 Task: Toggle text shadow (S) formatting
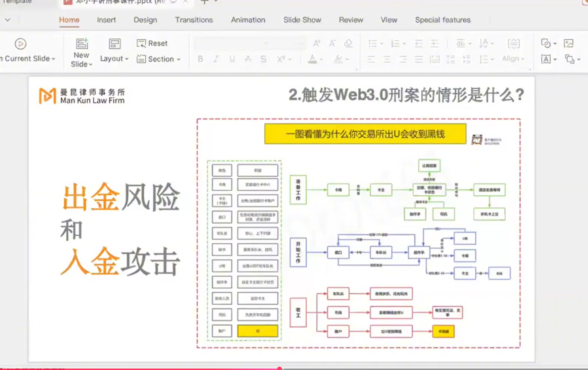click(263, 59)
